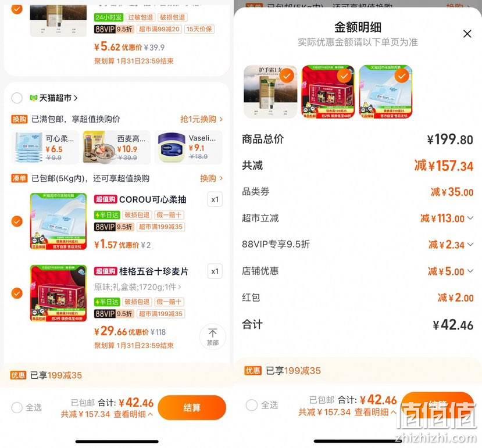
Task: Tap the 超值购 badge on COROU可心柔抽
Action: tap(105, 199)
